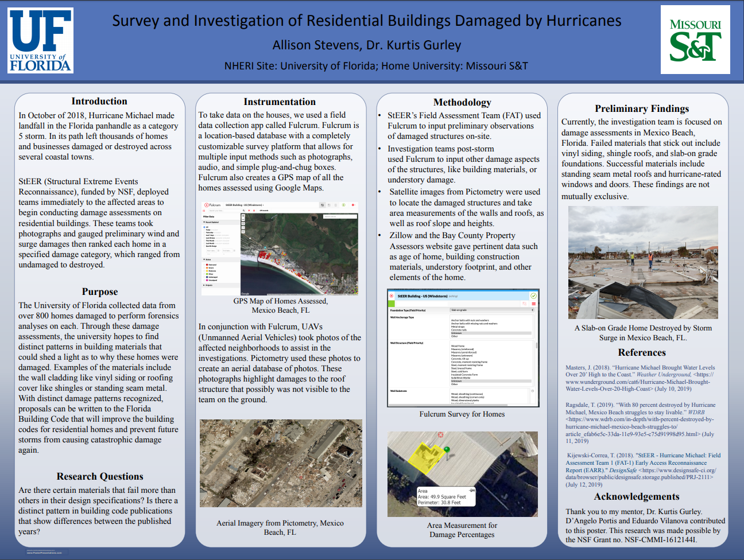744x560 pixels.
Task: Open the designsafe-ci.org reference URL
Action: pos(641,474)
